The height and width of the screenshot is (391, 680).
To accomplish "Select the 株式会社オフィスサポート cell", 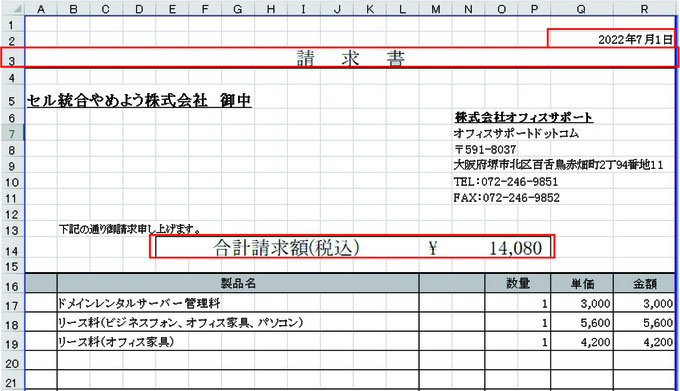I will pyautogui.click(x=524, y=117).
